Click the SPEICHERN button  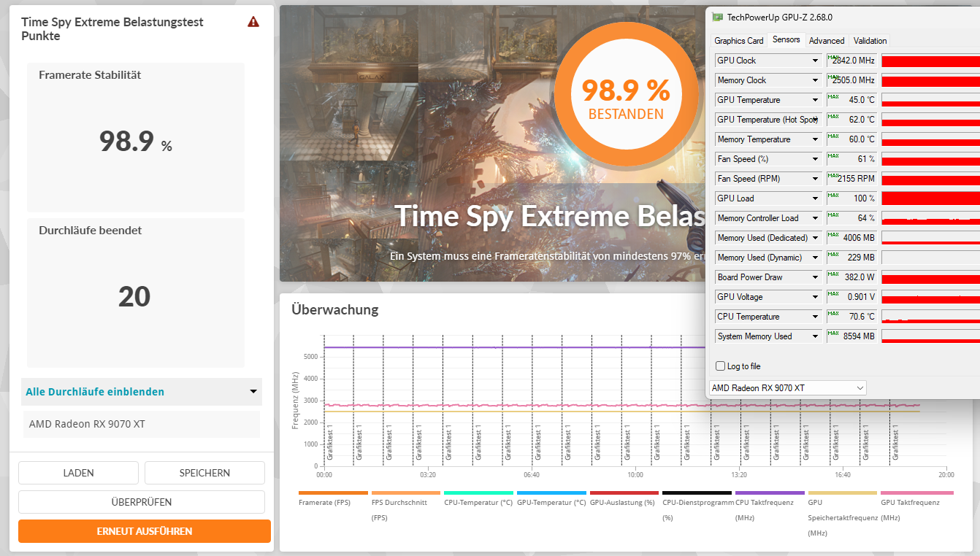(204, 473)
